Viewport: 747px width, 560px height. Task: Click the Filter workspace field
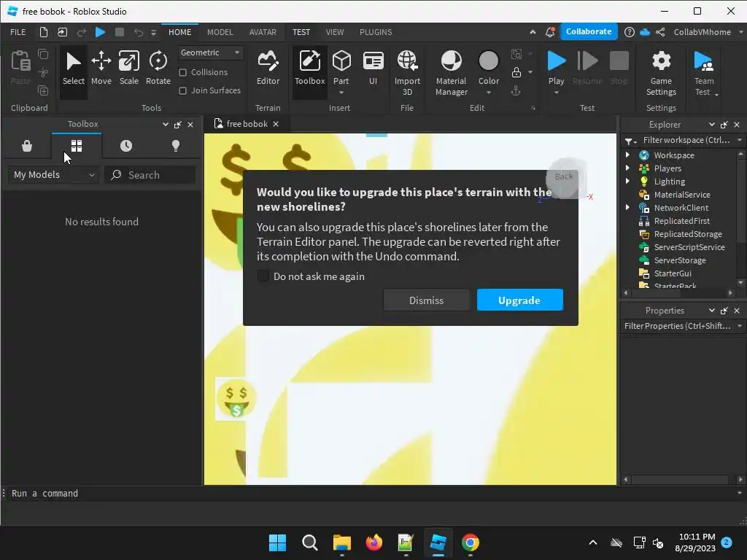click(686, 140)
